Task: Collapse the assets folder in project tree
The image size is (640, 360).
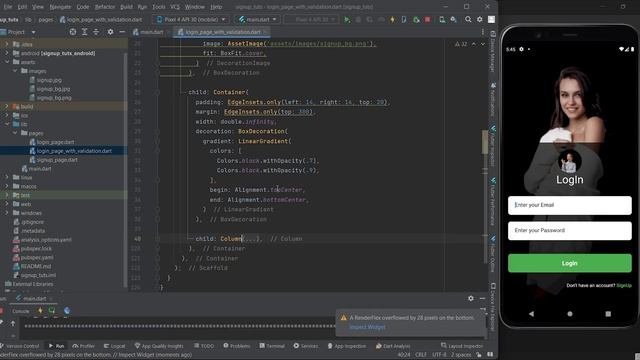Action: click(7, 62)
